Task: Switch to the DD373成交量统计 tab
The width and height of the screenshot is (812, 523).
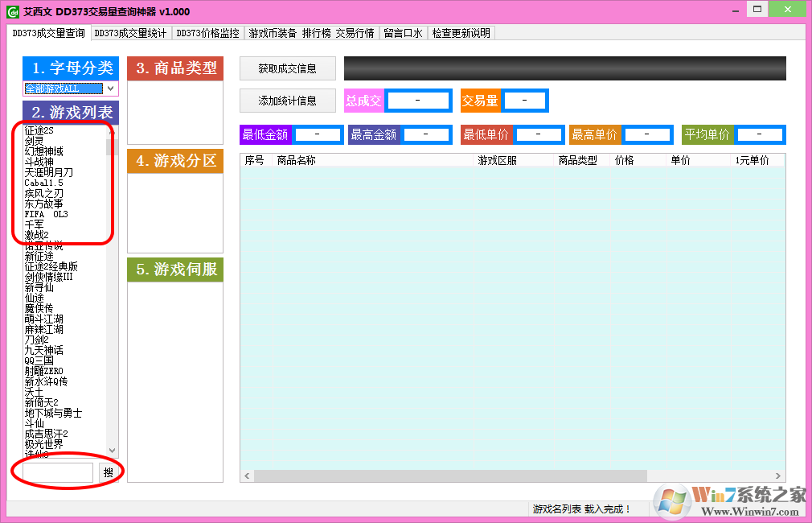Action: 130,33
